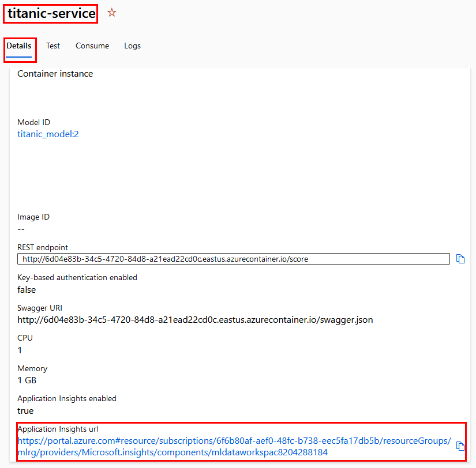Follow the Application Insights portal link
The image size is (476, 468).
pyautogui.click(x=234, y=447)
